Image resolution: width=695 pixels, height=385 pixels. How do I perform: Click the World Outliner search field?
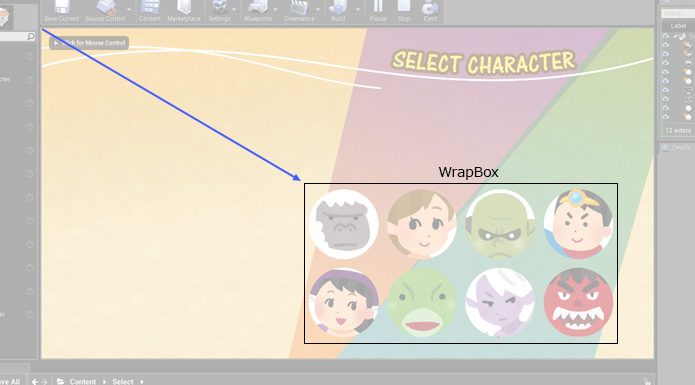677,14
